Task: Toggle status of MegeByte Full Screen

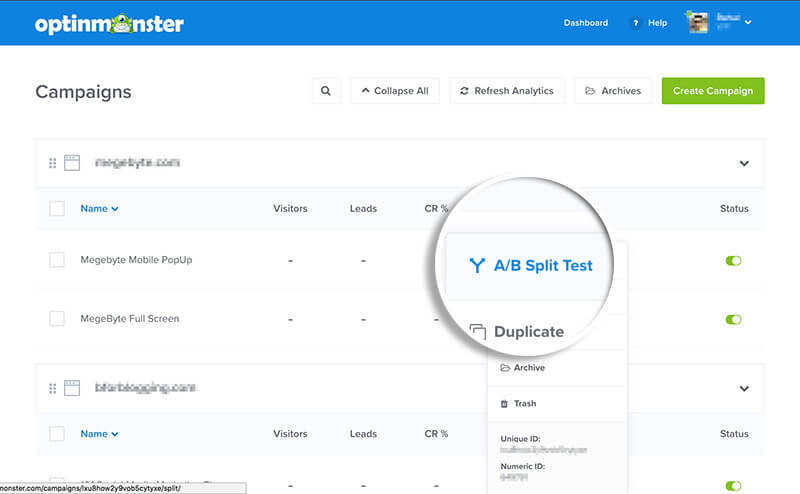Action: tap(733, 319)
